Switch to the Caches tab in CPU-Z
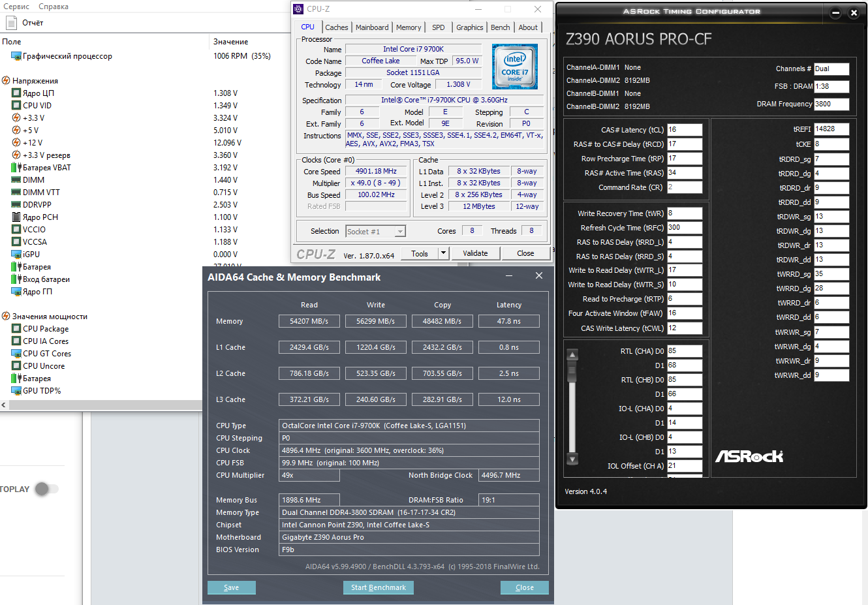This screenshot has width=868, height=605. tap(337, 27)
